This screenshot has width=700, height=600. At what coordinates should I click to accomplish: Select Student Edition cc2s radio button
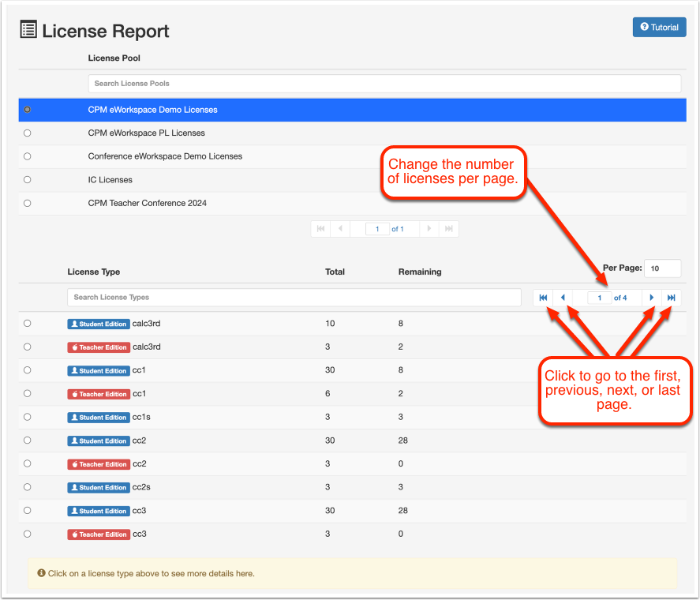[x=28, y=487]
